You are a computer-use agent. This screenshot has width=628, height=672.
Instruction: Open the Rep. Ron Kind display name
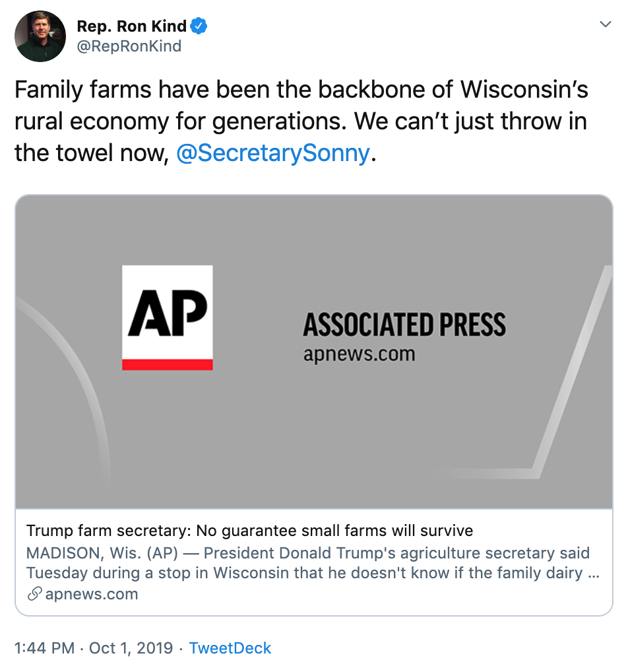pyautogui.click(x=132, y=26)
